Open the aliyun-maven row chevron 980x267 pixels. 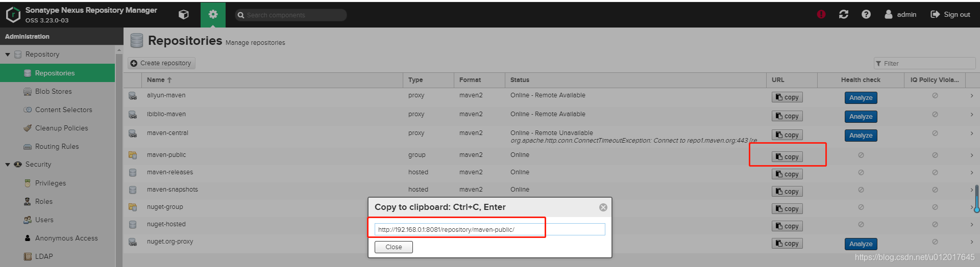click(972, 96)
